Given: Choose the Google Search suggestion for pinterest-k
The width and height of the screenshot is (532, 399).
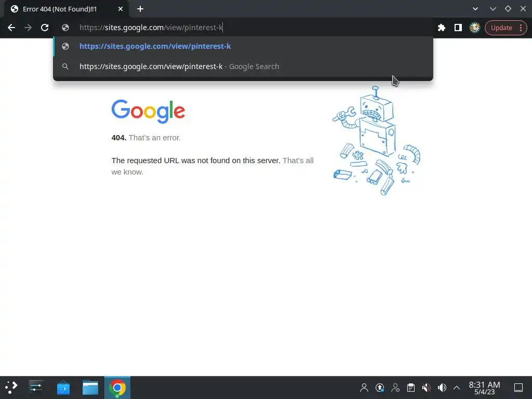Looking at the screenshot, I should 243,66.
